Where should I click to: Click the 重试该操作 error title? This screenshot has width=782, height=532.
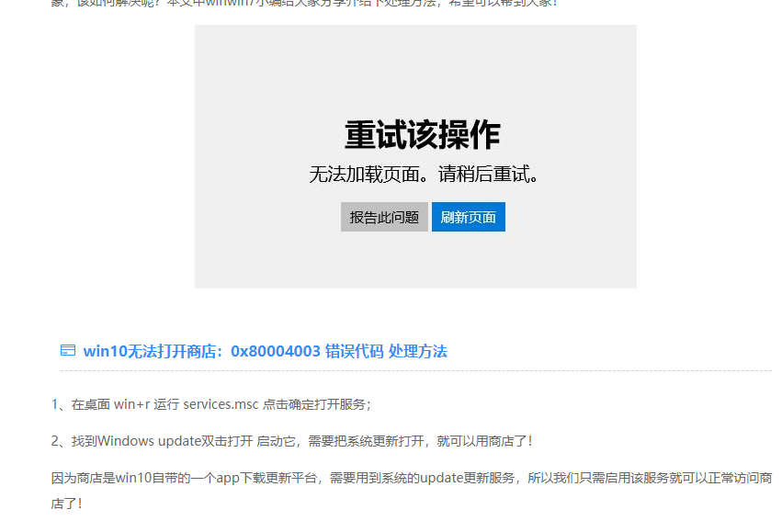click(422, 135)
